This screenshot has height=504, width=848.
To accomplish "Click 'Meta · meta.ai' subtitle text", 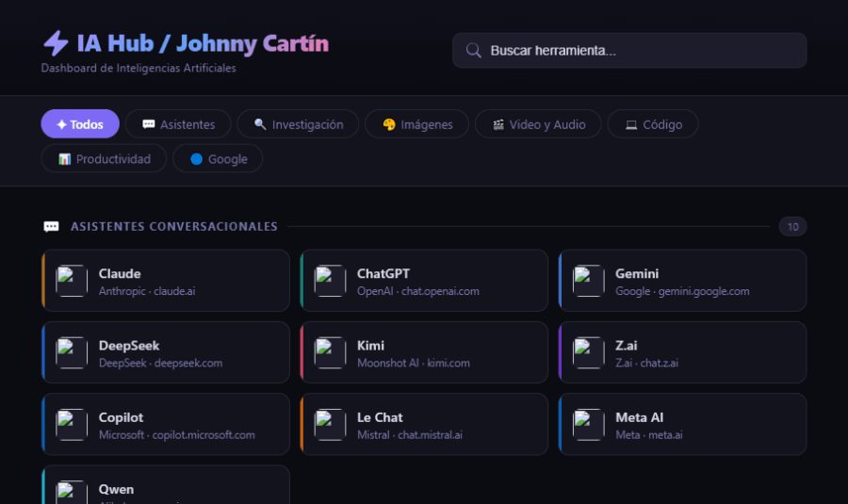I will (649, 435).
